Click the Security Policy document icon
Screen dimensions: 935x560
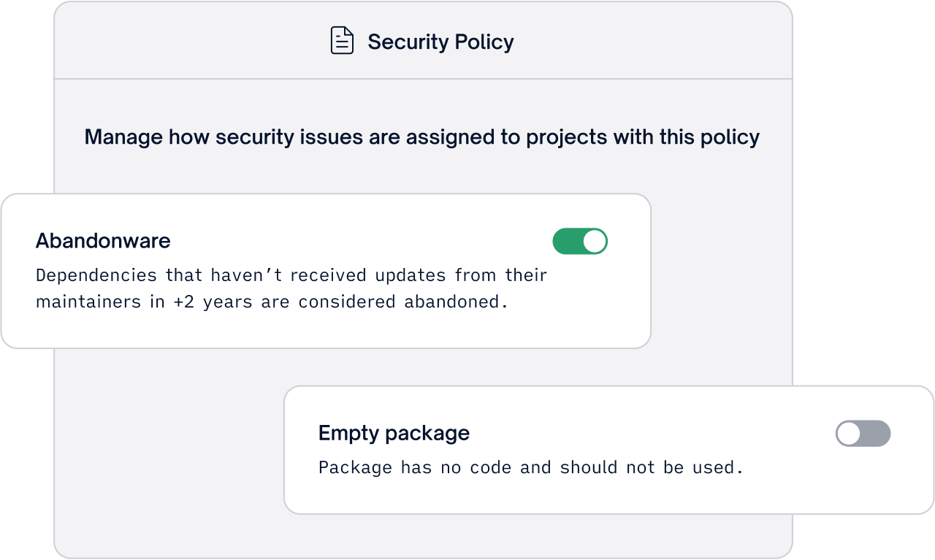pos(342,41)
